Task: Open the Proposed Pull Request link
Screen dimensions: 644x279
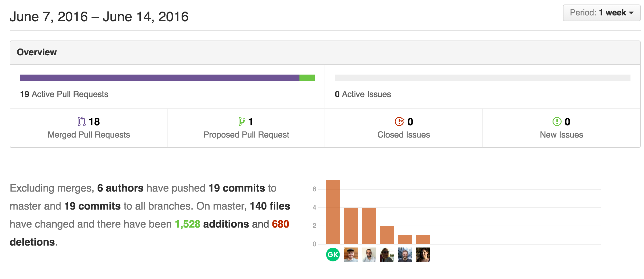Action: [x=246, y=135]
